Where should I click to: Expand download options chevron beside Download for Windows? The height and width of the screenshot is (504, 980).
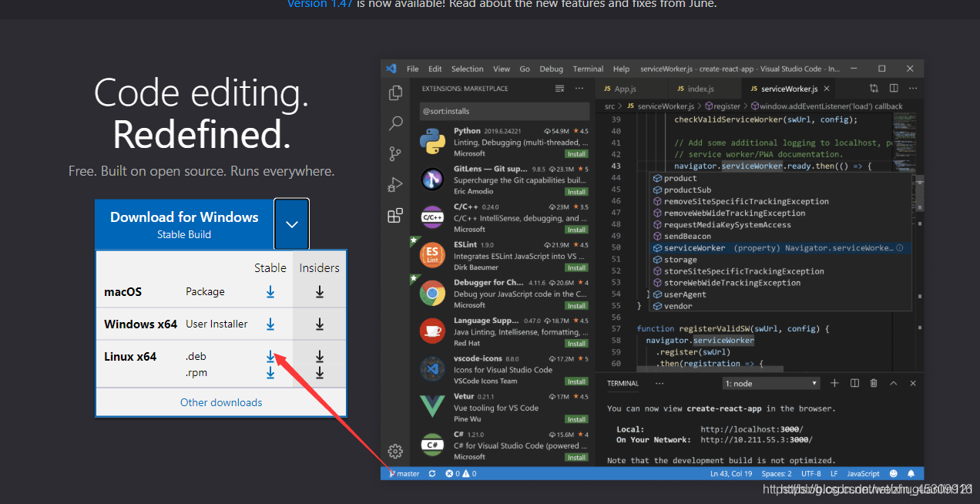point(292,224)
